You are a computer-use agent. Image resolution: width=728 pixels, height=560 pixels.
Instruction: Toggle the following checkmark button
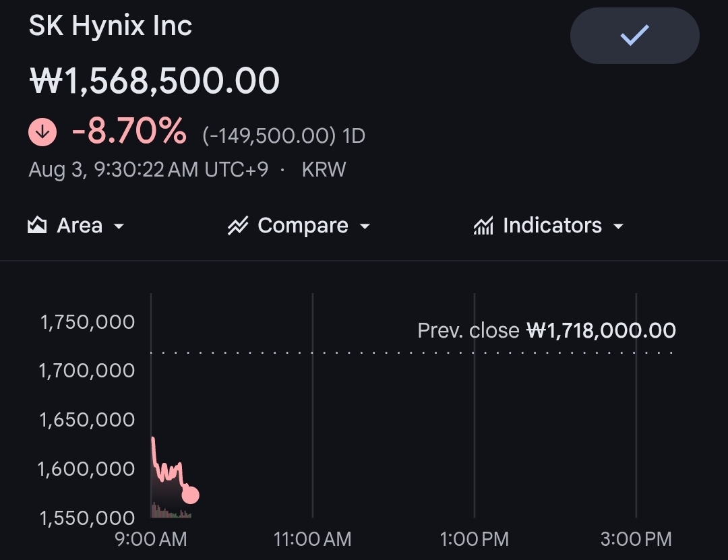635,36
